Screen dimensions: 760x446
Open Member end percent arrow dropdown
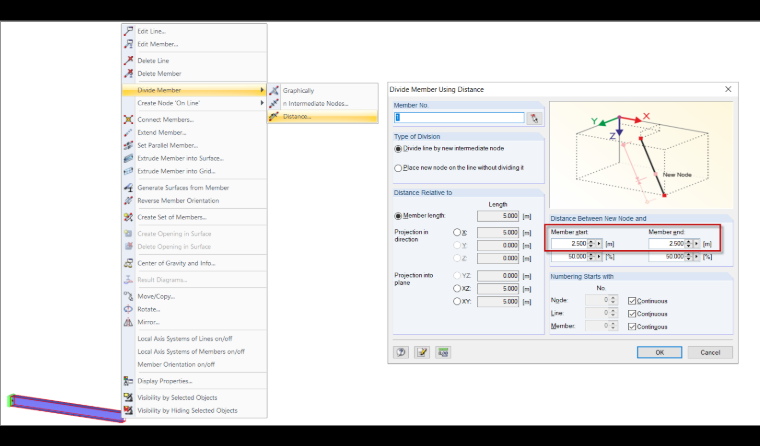(696, 256)
